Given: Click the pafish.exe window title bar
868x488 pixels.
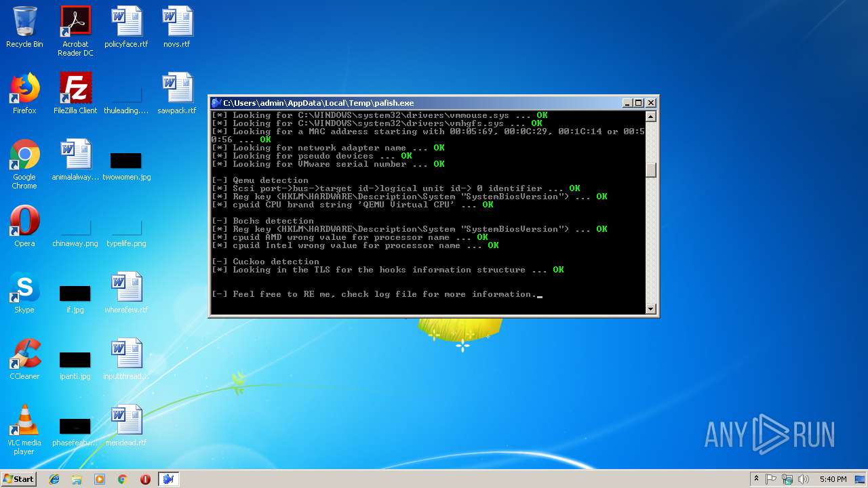Looking at the screenshot, I should click(434, 103).
